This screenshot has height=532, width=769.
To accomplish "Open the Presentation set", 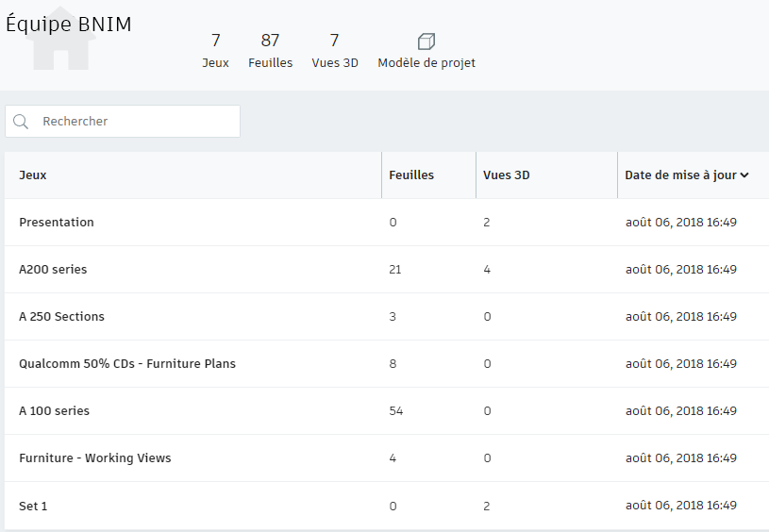I will pos(57,223).
